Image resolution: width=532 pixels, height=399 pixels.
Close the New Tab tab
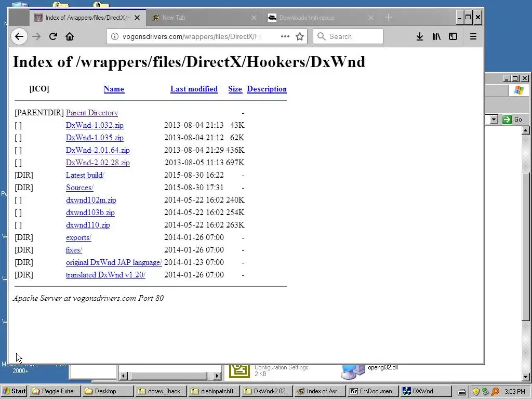coord(254,18)
